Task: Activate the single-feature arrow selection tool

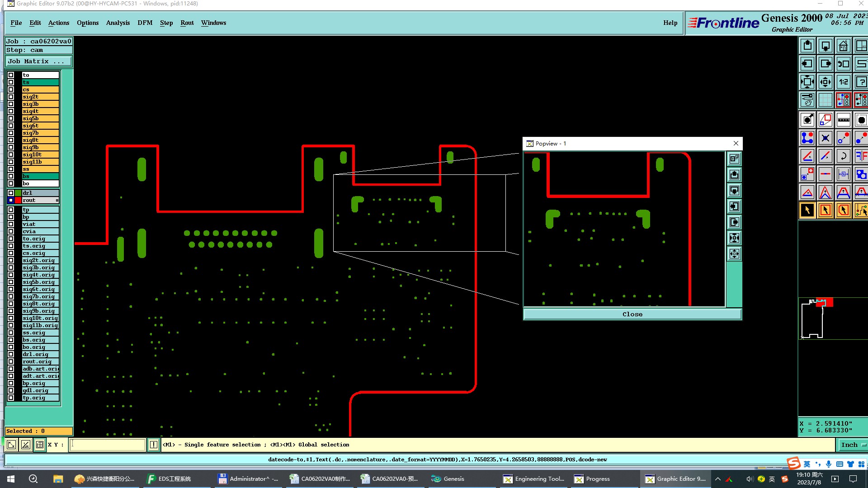Action: pyautogui.click(x=807, y=210)
